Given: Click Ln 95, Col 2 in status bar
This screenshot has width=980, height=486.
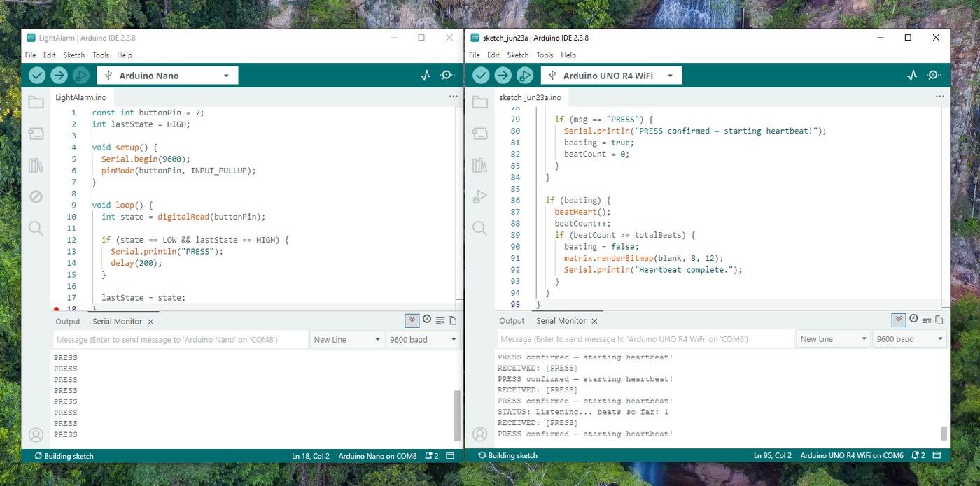Looking at the screenshot, I should [x=772, y=456].
